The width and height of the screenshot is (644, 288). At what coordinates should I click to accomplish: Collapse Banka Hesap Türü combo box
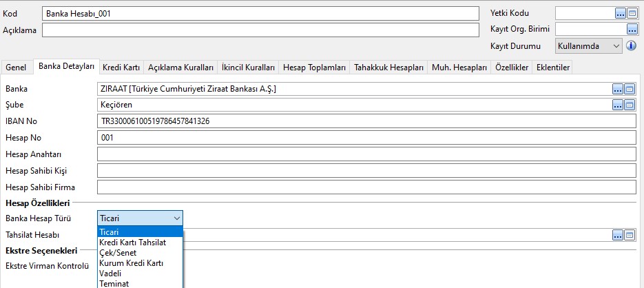140,218
